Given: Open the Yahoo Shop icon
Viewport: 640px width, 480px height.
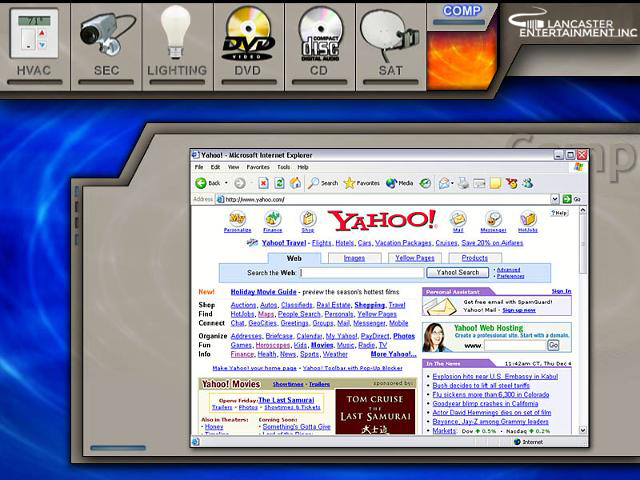Looking at the screenshot, I should 308,222.
